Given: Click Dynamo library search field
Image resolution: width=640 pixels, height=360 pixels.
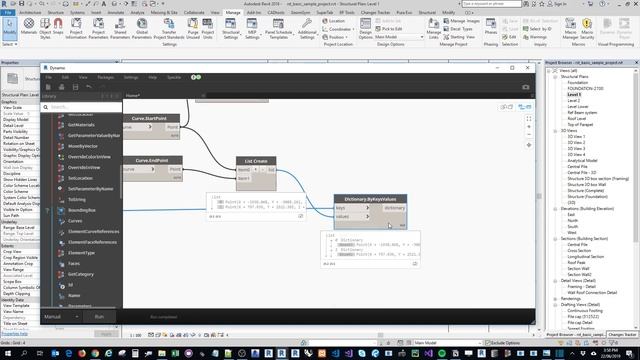Looking at the screenshot, I should (x=81, y=107).
